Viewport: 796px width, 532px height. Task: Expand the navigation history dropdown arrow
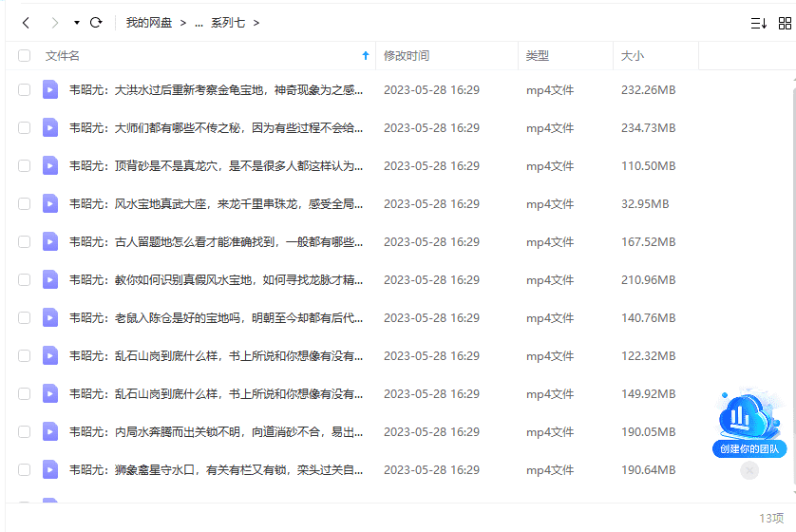[x=76, y=23]
